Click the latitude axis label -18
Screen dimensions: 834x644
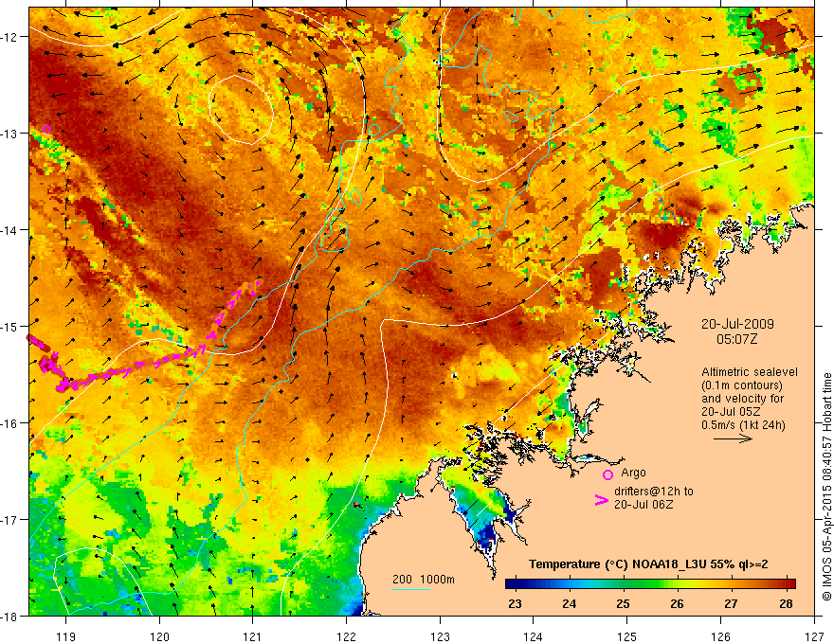(x=9, y=616)
